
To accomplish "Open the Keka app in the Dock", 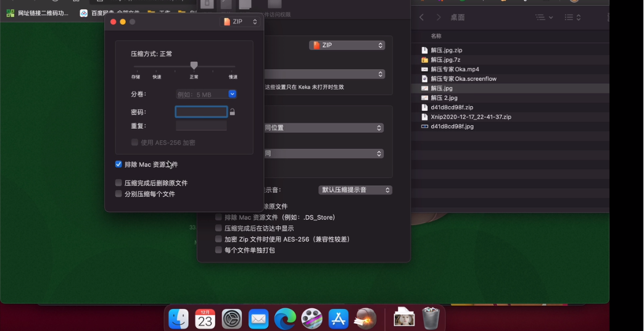I will coord(366,319).
